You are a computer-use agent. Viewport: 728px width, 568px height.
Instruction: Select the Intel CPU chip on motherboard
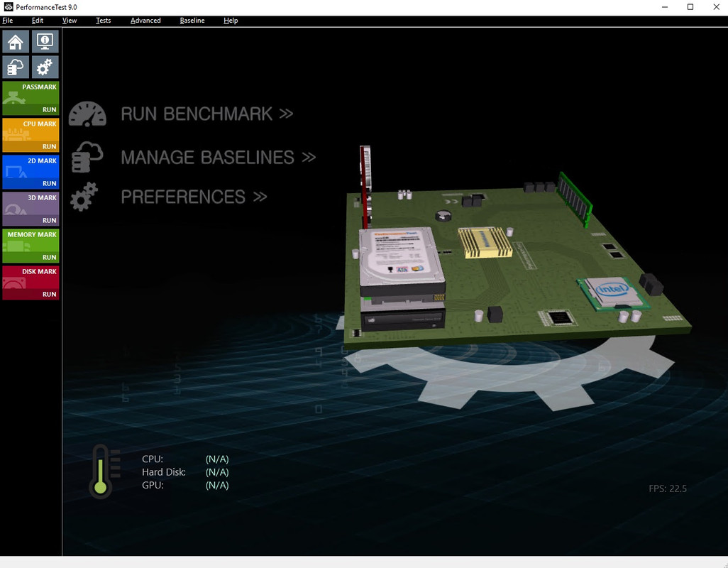click(x=612, y=293)
